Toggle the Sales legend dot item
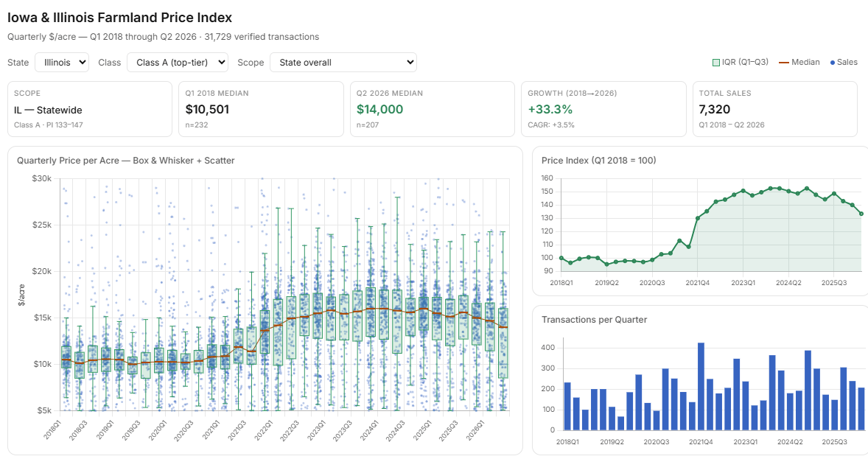This screenshot has width=868, height=459. point(844,63)
